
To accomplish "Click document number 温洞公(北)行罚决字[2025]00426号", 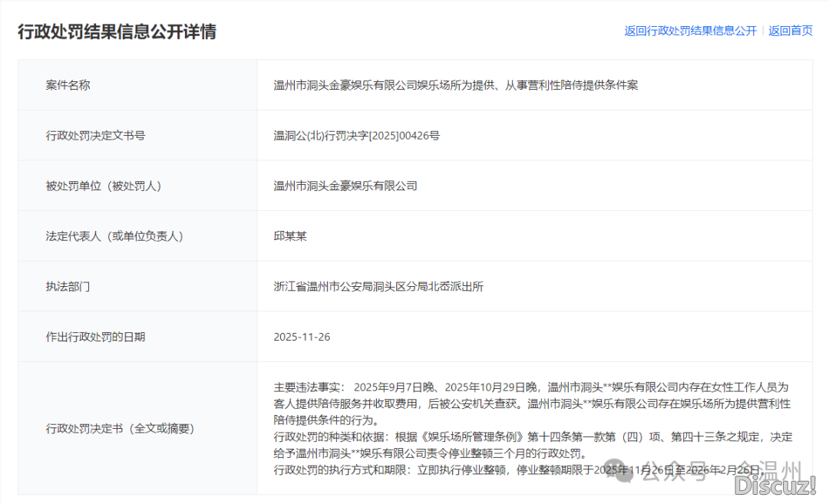I will tap(356, 136).
